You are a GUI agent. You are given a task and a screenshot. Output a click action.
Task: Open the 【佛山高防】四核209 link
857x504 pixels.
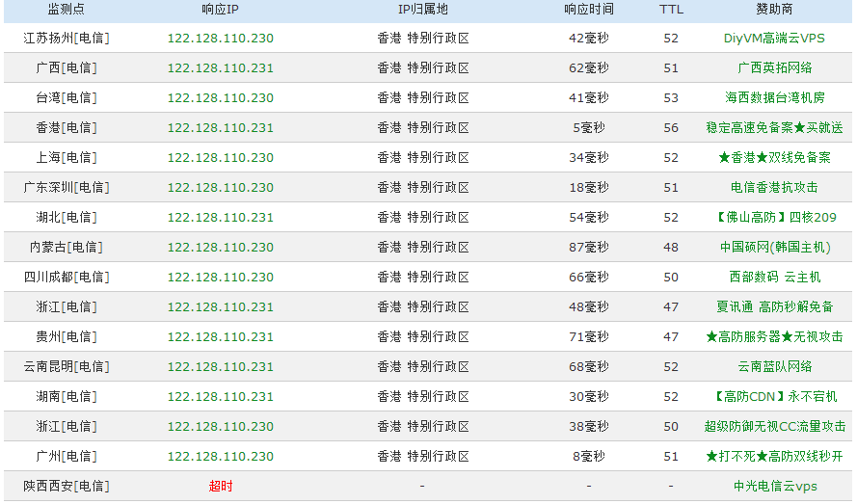(x=774, y=218)
